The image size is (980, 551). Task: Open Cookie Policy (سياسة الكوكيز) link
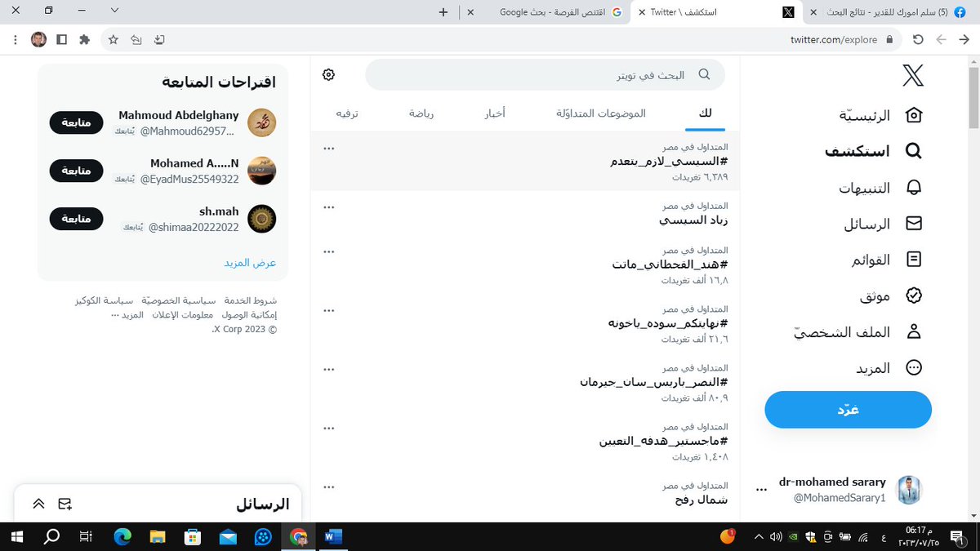pyautogui.click(x=104, y=300)
